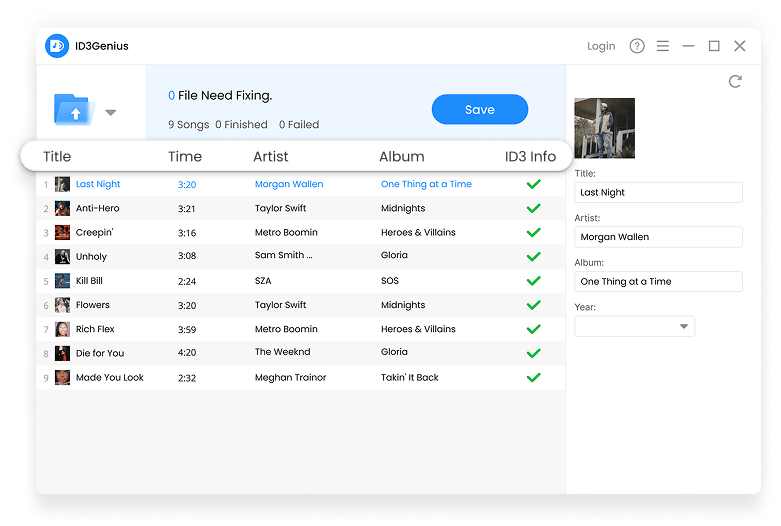Click the 2:32 time cell
The height and width of the screenshot is (526, 781).
[x=187, y=378]
